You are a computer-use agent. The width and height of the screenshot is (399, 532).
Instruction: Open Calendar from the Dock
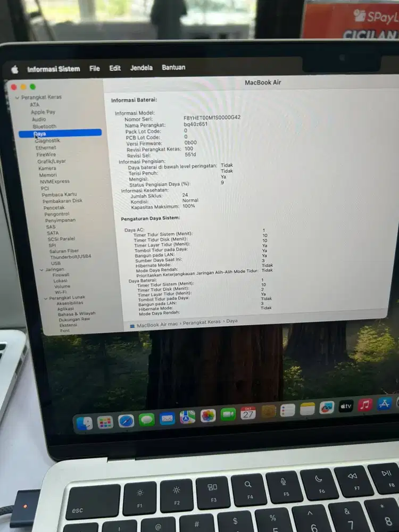[x=248, y=413]
